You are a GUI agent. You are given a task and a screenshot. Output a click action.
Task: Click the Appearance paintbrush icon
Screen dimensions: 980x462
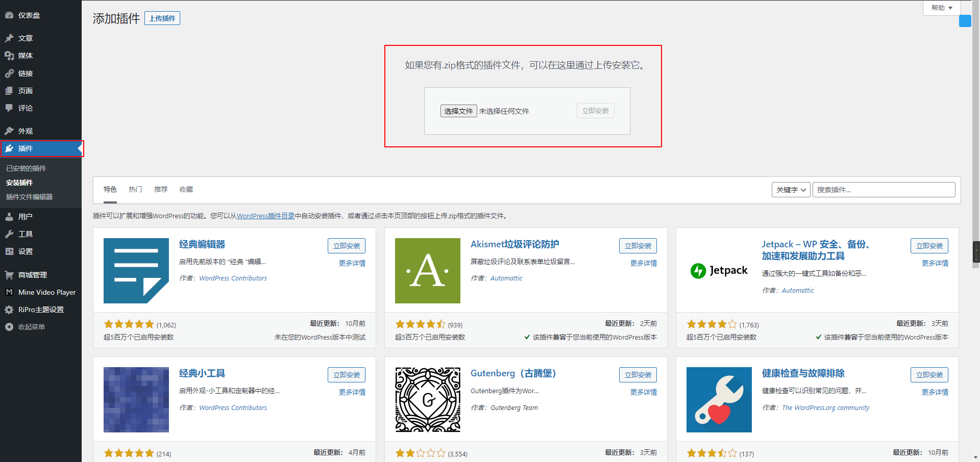9,131
